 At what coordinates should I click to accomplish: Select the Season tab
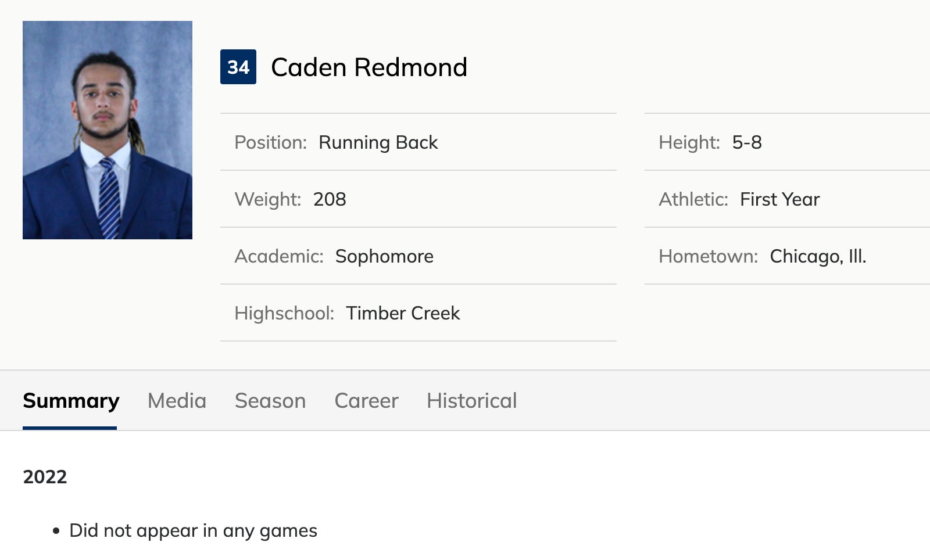point(270,401)
